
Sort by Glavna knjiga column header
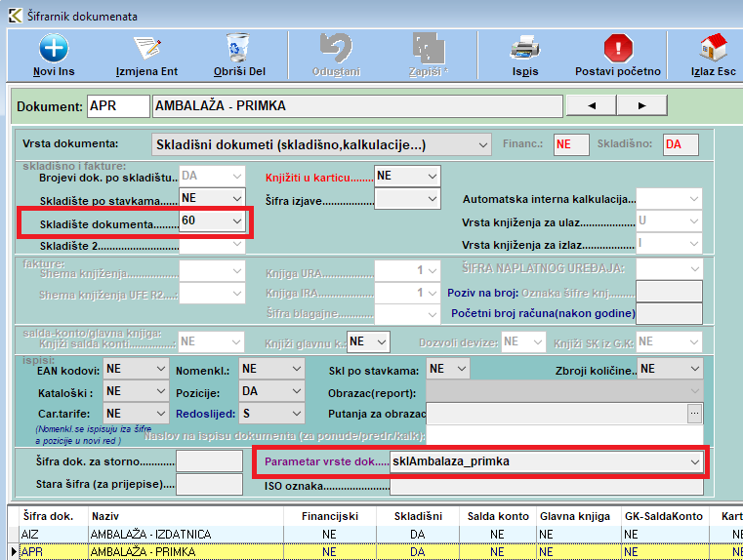pos(578,516)
